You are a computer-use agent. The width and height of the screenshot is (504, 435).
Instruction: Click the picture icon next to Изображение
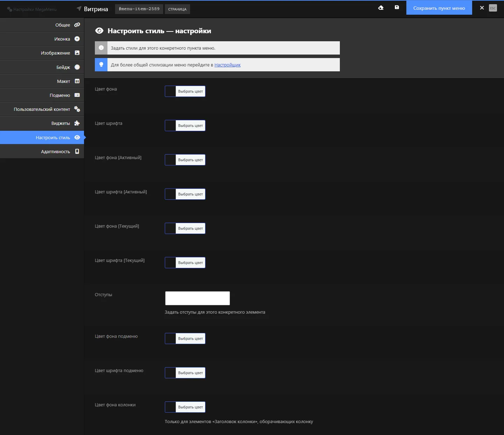point(77,53)
